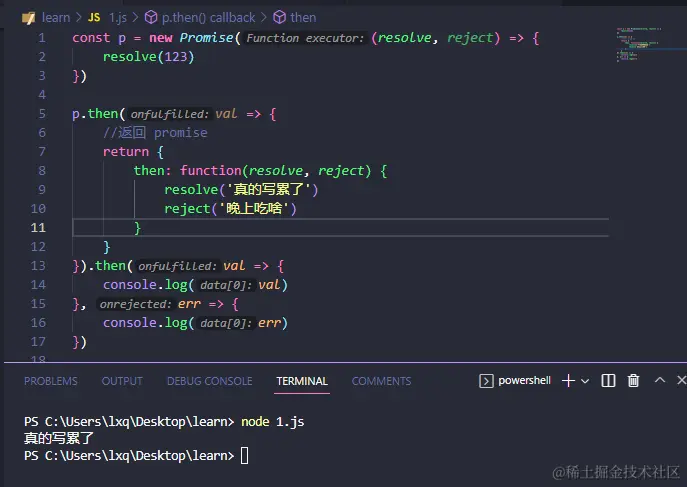Select the powershell terminal label

tap(524, 380)
